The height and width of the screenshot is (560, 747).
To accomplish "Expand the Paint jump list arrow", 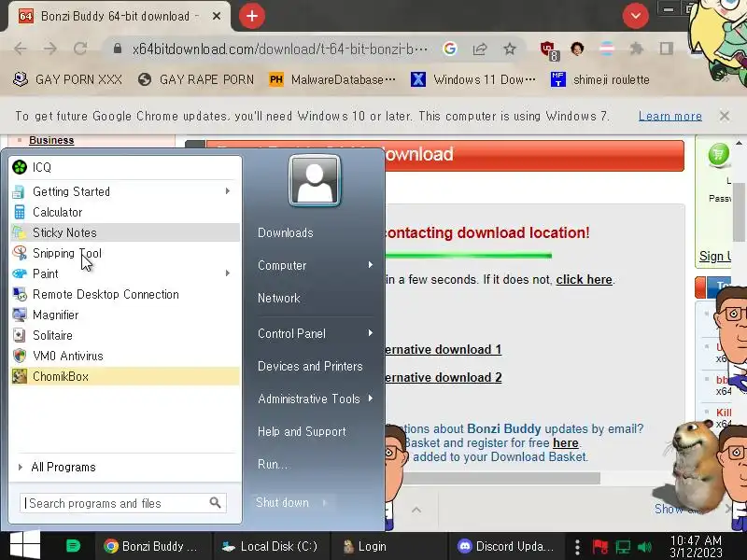I will (x=228, y=273).
